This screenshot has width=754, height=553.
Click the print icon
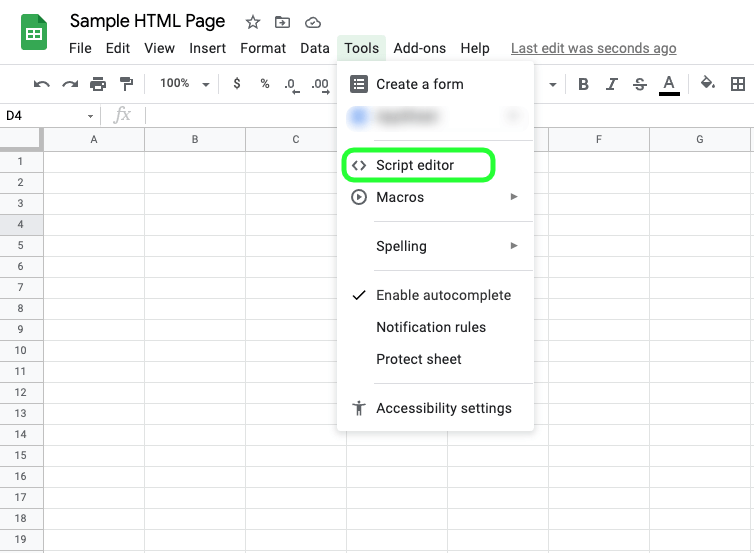98,84
